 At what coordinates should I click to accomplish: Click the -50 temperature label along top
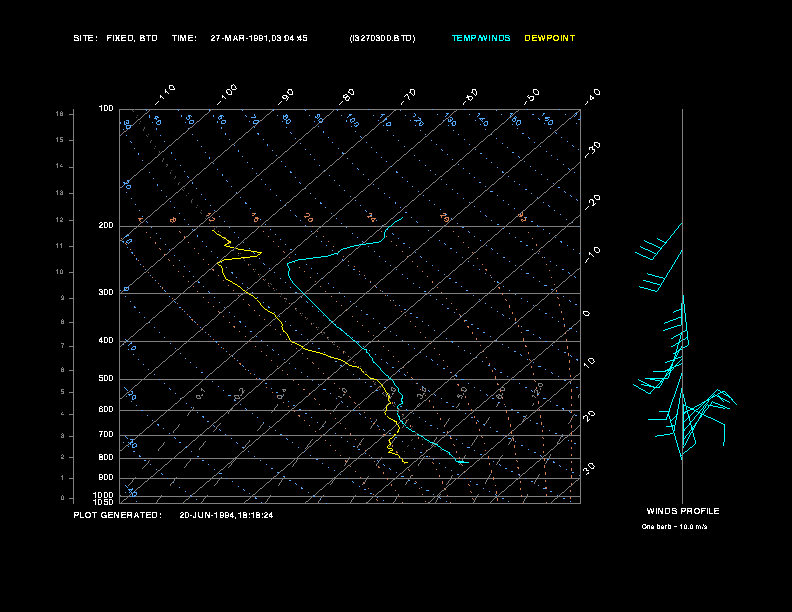tap(531, 96)
